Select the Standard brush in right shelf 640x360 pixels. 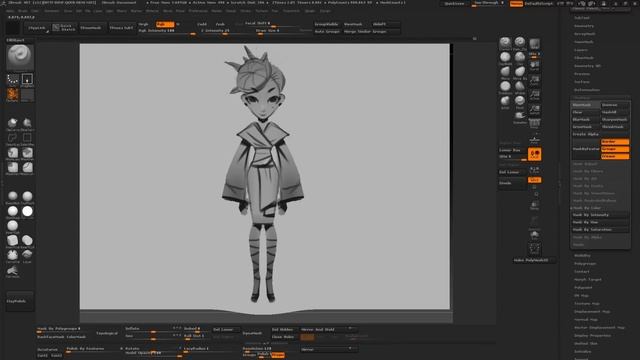pyautogui.click(x=505, y=43)
